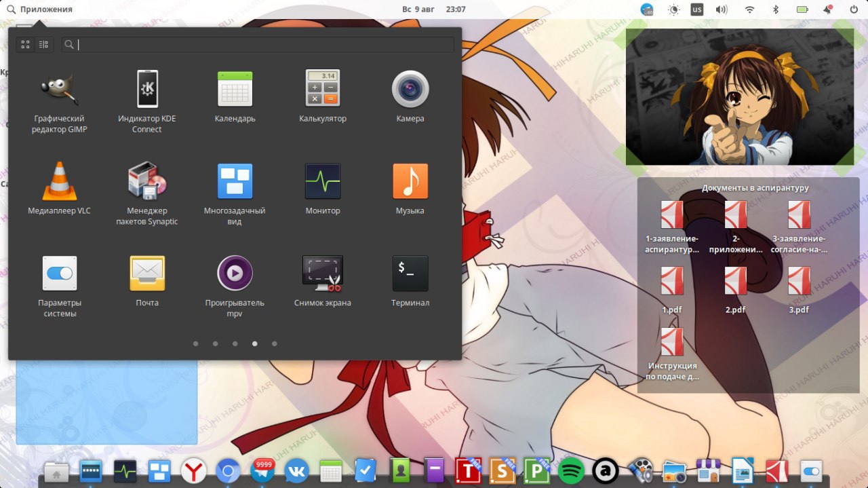The height and width of the screenshot is (488, 868).
Task: Open the session power menu
Action: [854, 10]
